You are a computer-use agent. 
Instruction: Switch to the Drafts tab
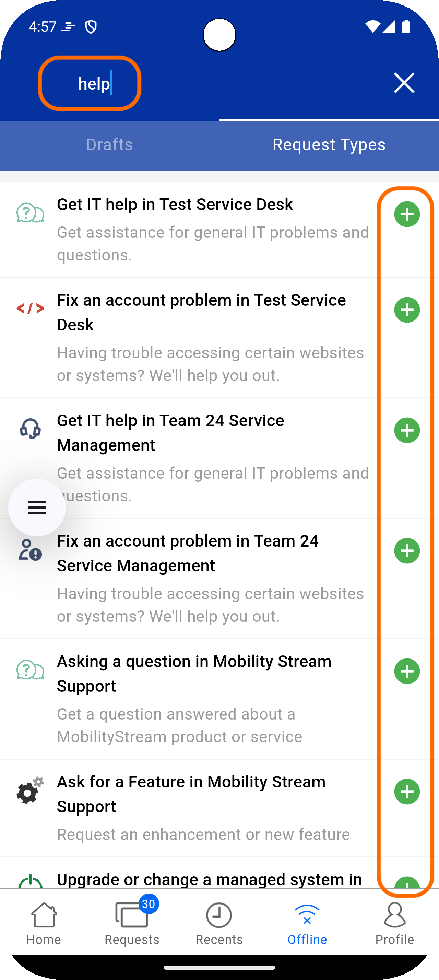pyautogui.click(x=109, y=145)
